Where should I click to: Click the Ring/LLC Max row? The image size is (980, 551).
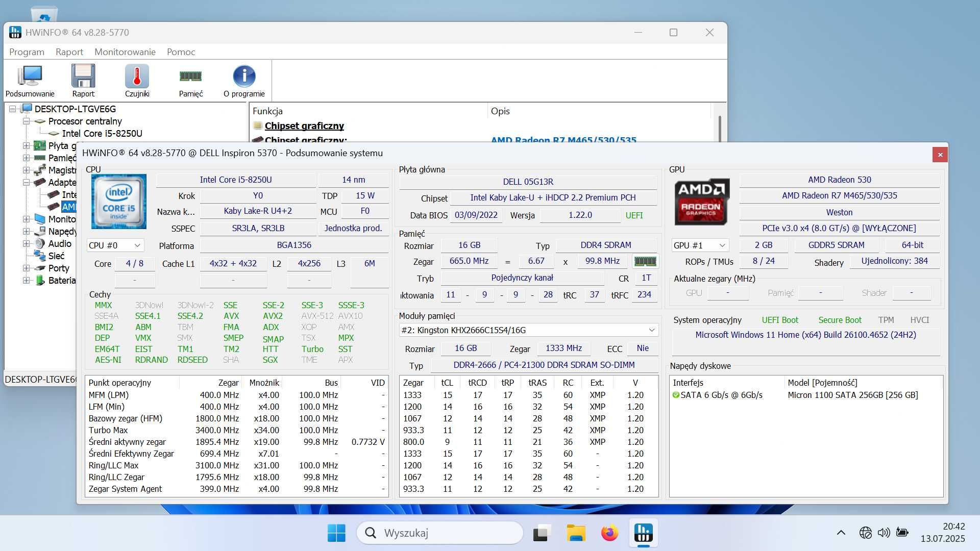pyautogui.click(x=237, y=466)
